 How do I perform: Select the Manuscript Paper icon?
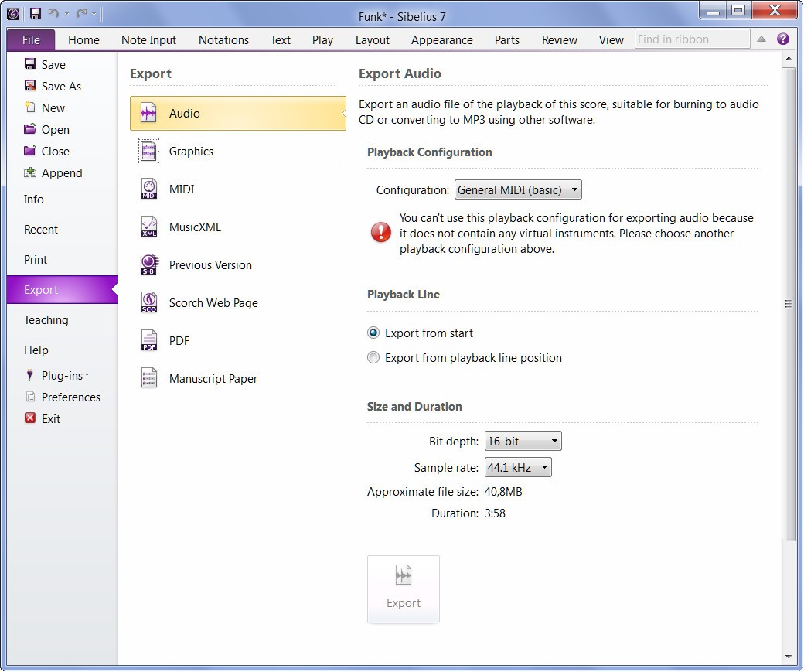pyautogui.click(x=148, y=379)
